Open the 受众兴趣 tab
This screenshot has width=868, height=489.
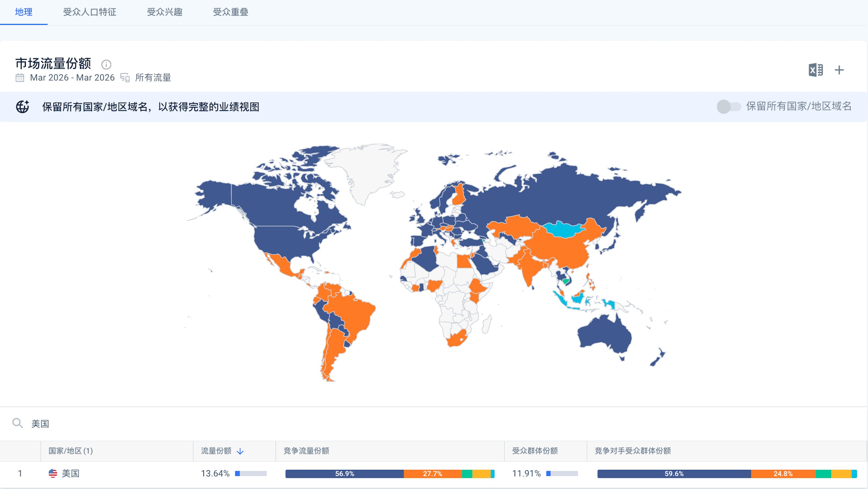click(164, 12)
